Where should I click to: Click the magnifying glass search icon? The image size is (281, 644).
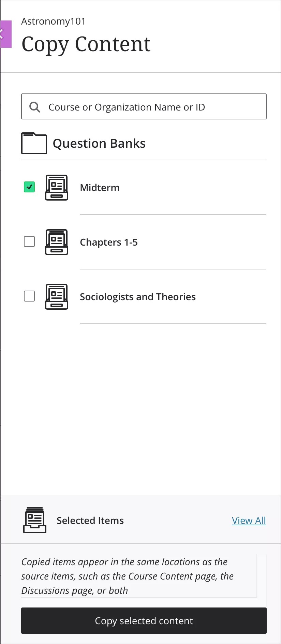(x=34, y=107)
